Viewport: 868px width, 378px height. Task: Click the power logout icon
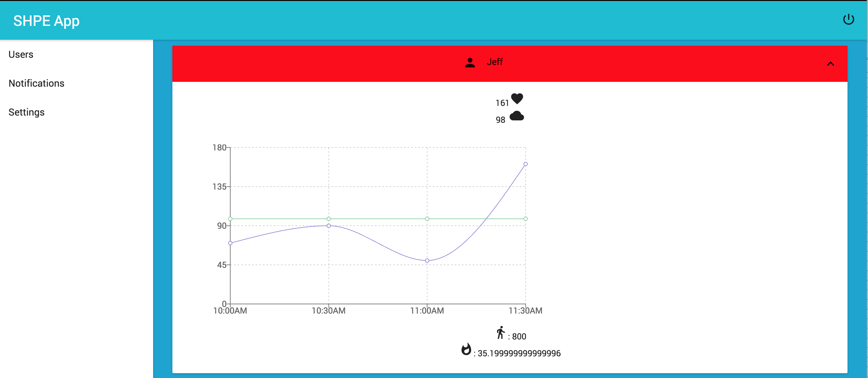(x=848, y=20)
